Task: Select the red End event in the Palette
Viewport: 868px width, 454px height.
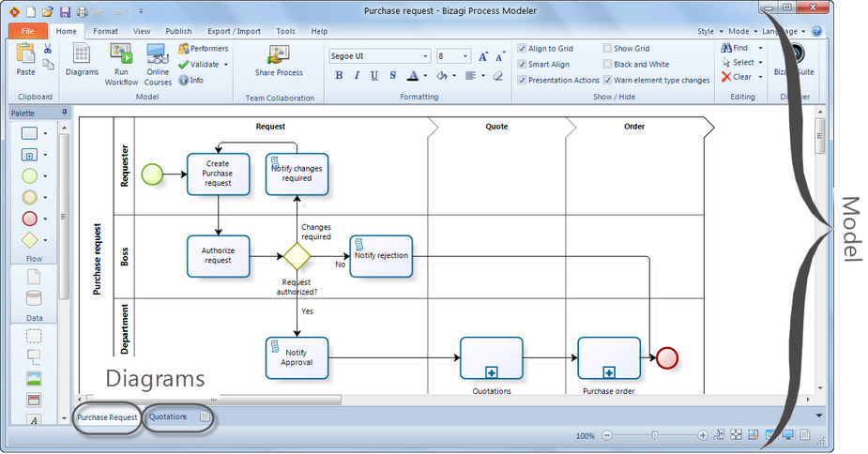Action: tap(29, 219)
